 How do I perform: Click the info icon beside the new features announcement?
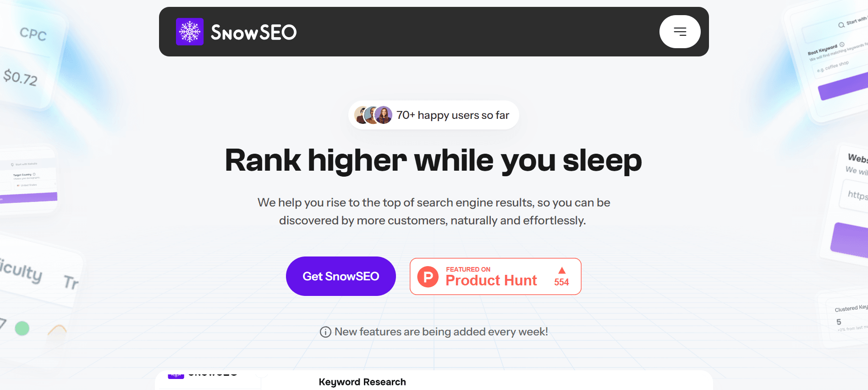click(325, 332)
